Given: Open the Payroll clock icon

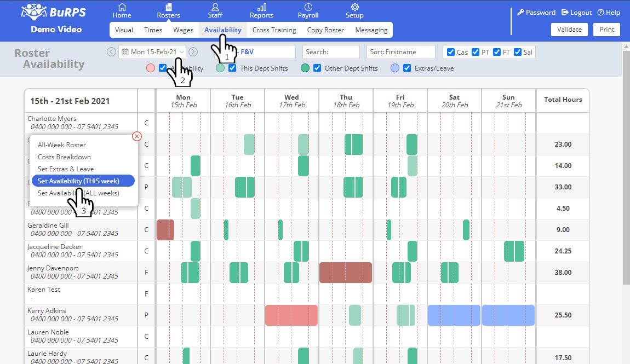Looking at the screenshot, I should coord(308,7).
